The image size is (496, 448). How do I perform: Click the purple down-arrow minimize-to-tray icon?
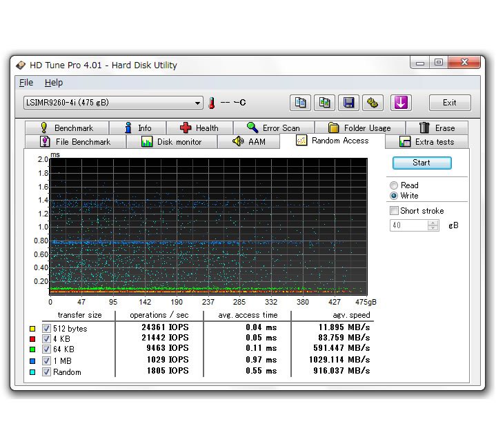pyautogui.click(x=401, y=103)
